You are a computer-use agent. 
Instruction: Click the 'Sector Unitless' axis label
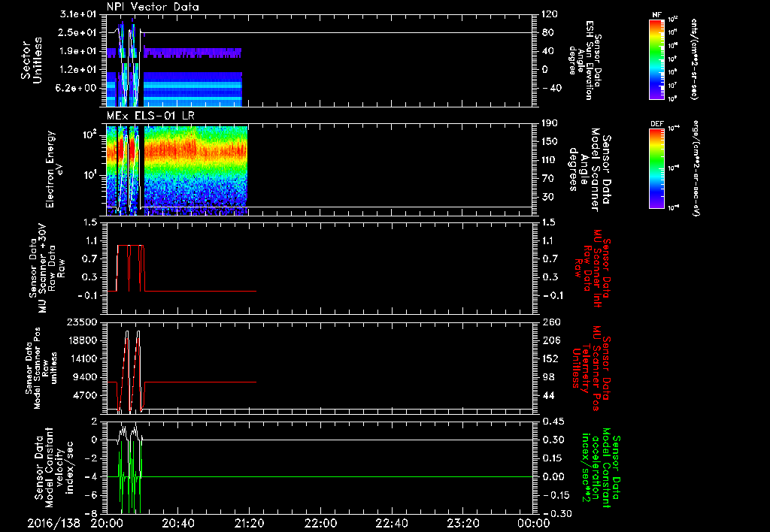[x=32, y=60]
